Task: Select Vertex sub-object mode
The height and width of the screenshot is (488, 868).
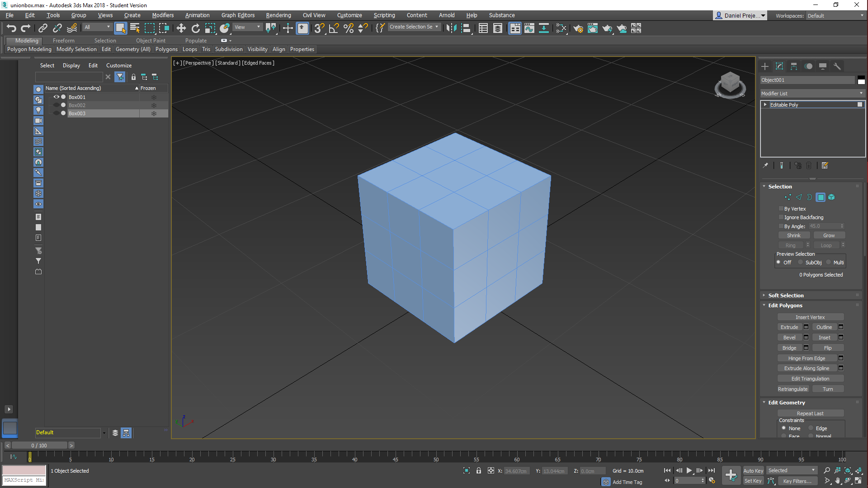Action: click(788, 197)
